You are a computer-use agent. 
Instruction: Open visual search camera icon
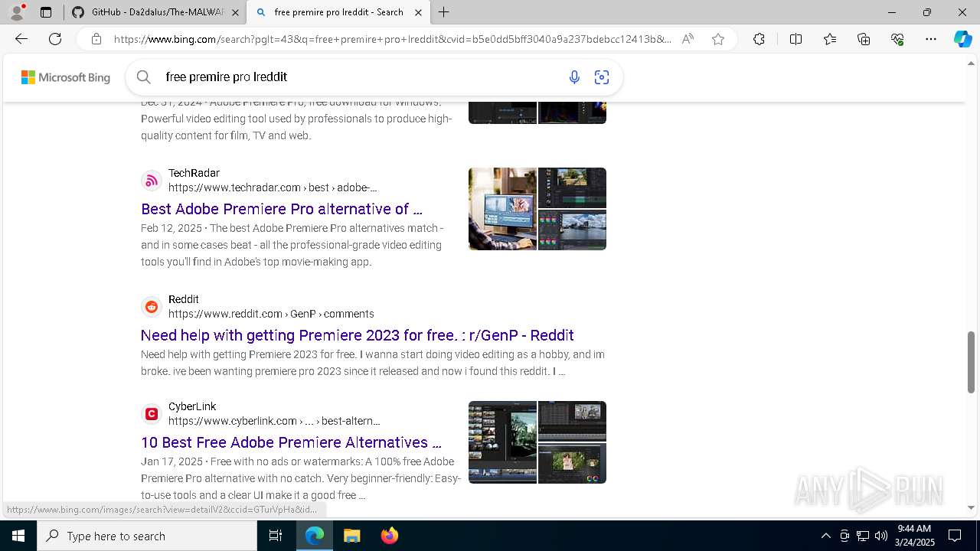602,77
